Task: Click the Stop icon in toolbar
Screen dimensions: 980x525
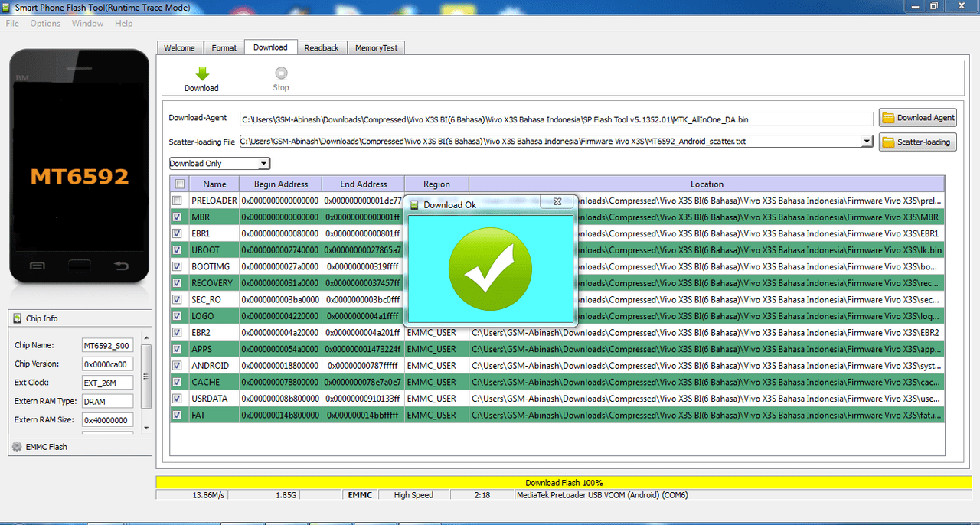Action: click(x=281, y=73)
